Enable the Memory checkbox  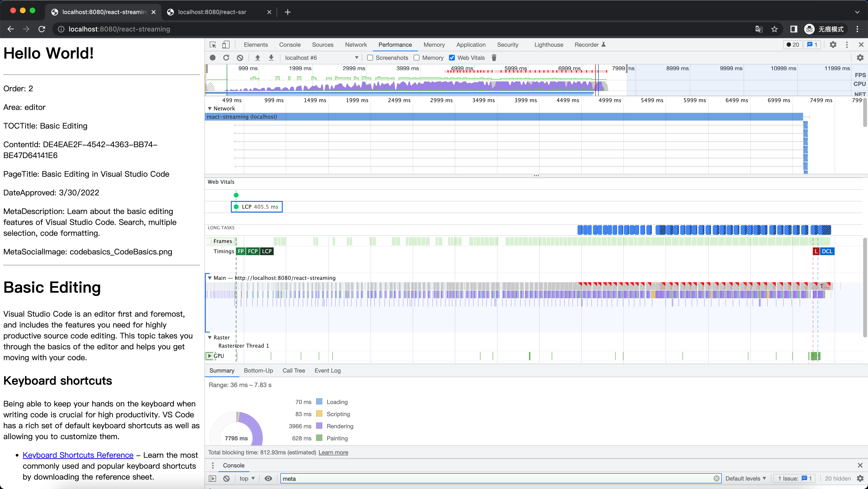(x=417, y=58)
